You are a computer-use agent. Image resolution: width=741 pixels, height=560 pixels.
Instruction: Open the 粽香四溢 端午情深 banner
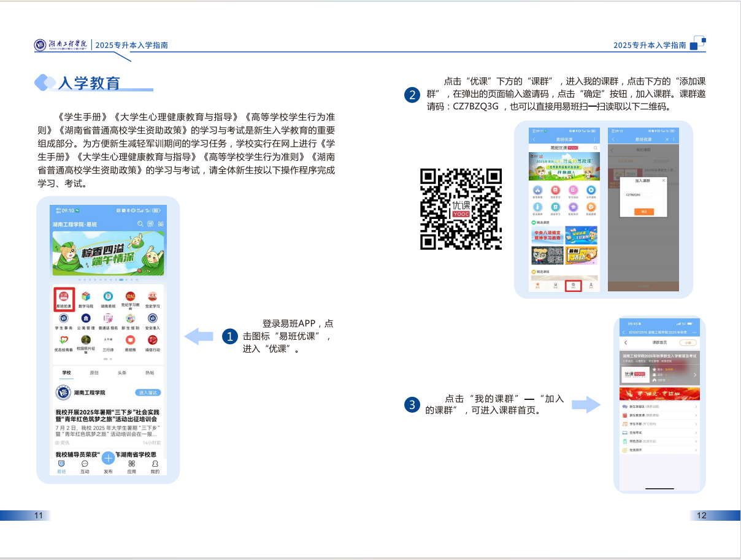point(109,254)
